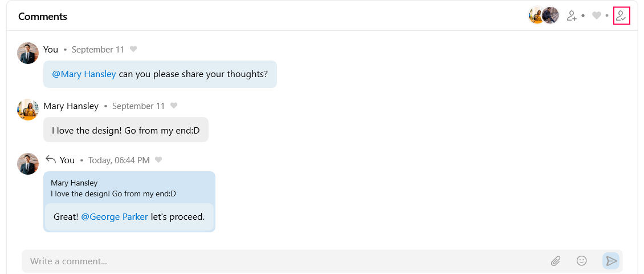Attach a file with the paperclip icon

(x=556, y=261)
